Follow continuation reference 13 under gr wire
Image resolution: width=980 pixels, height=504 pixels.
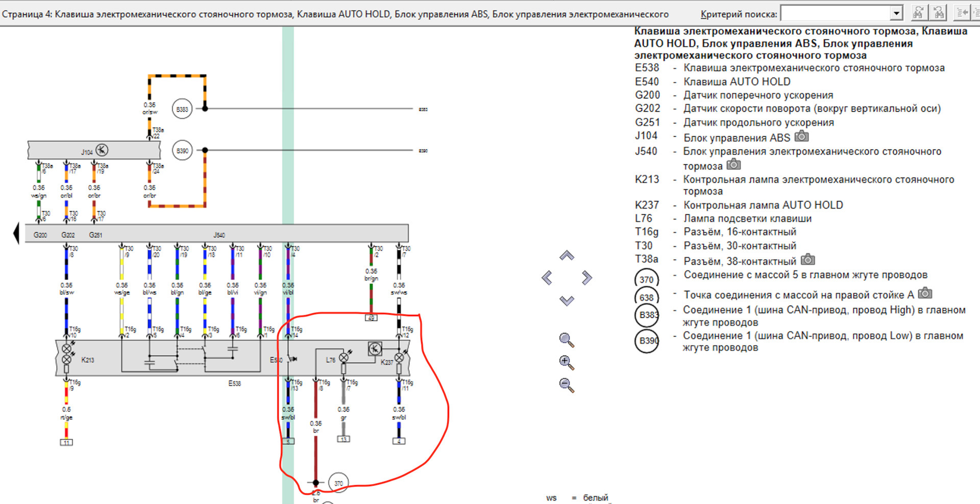(344, 439)
